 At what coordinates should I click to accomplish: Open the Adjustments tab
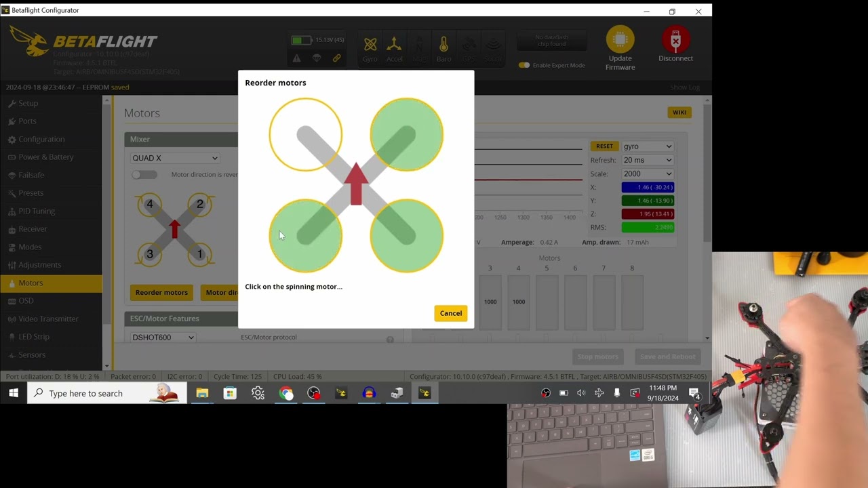coord(51,265)
